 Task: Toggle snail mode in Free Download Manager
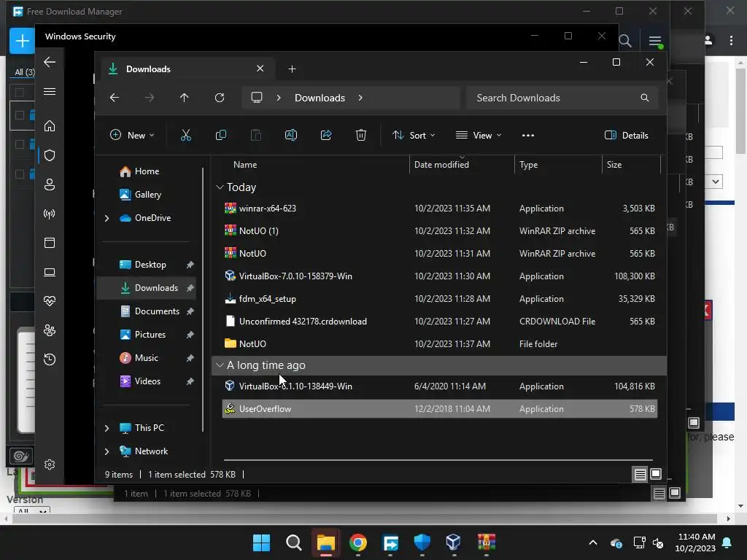pyautogui.click(x=21, y=456)
